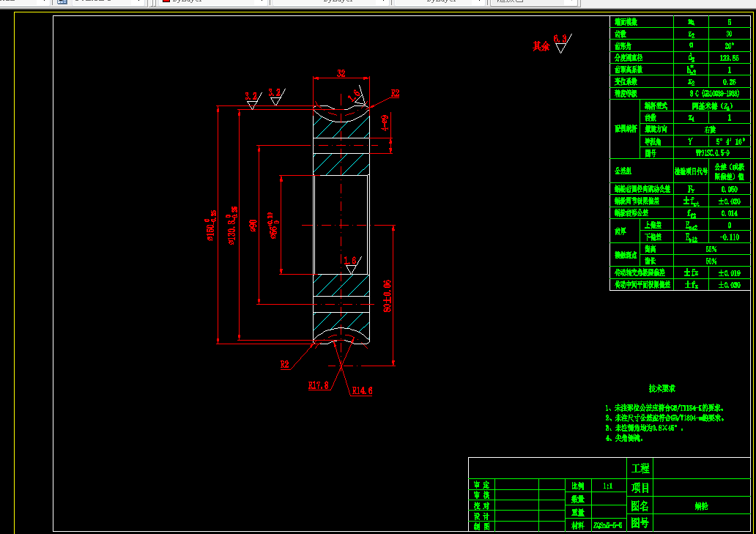This screenshot has width=756, height=534.
Task: Click the ø160 outer diameter dimension
Action: pyautogui.click(x=211, y=226)
